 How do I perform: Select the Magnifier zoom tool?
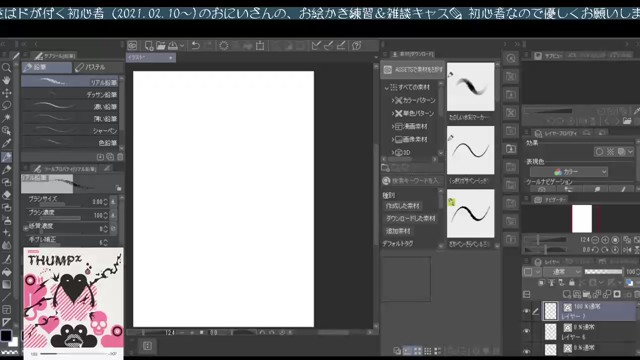pyautogui.click(x=6, y=67)
